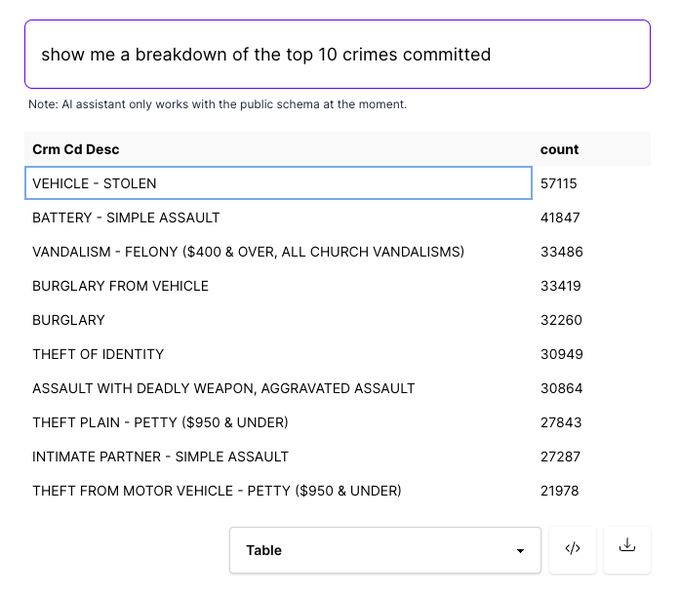Screen dimensions: 680x598
Task: Click the THEFT FROM MOTOR VEHICLE cell
Action: coord(216,491)
